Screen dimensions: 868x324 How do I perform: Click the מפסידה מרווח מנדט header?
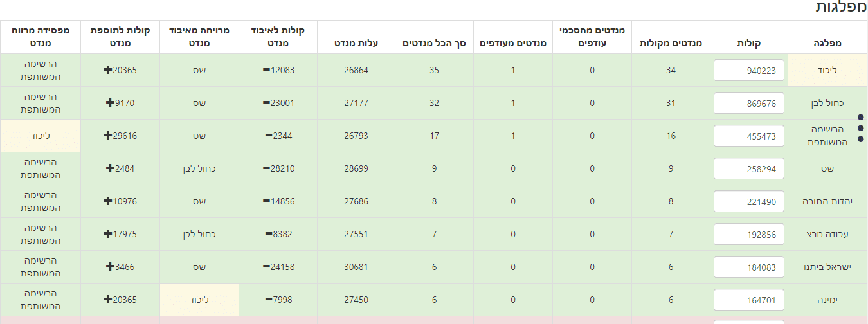41,37
